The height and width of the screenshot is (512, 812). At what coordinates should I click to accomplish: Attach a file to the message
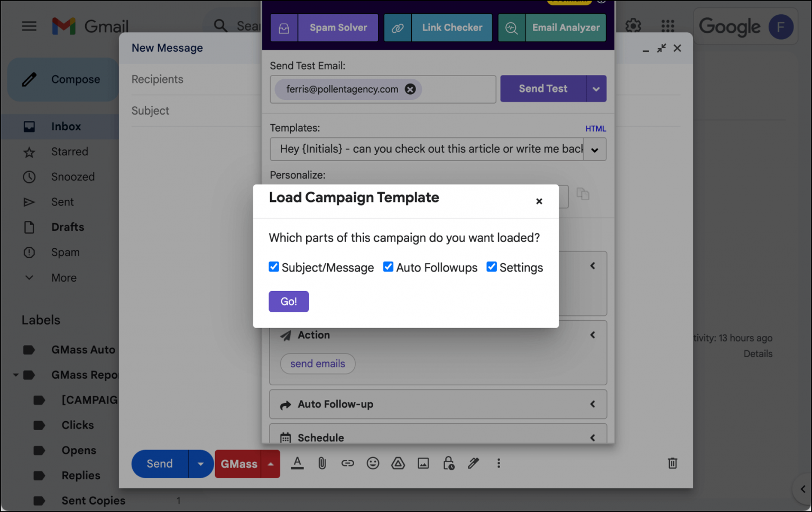(322, 463)
